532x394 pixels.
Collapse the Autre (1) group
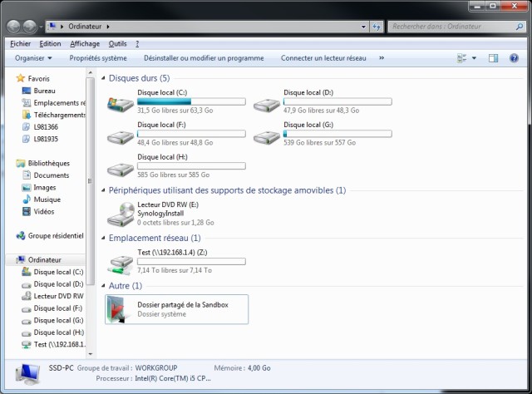(x=103, y=286)
